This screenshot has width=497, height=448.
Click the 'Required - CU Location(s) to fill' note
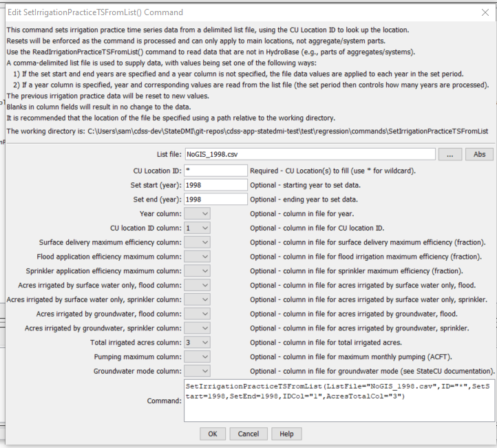pyautogui.click(x=332, y=171)
